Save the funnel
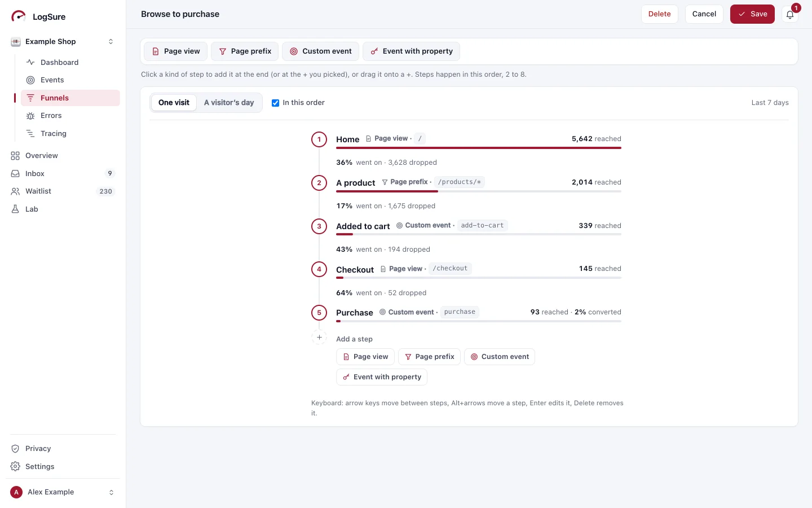812x508 pixels. tap(752, 14)
